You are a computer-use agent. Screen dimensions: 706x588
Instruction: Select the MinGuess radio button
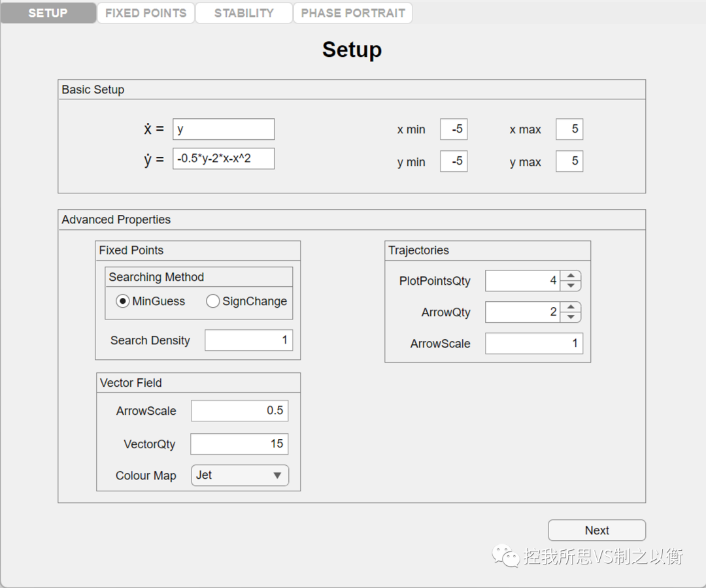122,301
